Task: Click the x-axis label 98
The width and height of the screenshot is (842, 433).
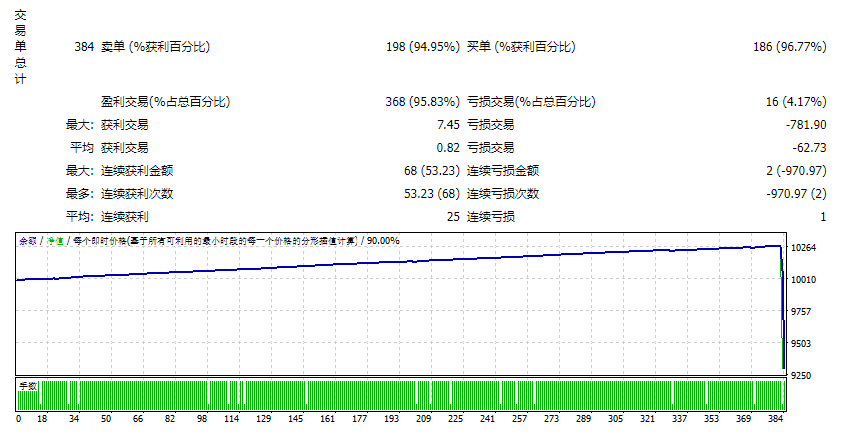Action: (202, 419)
